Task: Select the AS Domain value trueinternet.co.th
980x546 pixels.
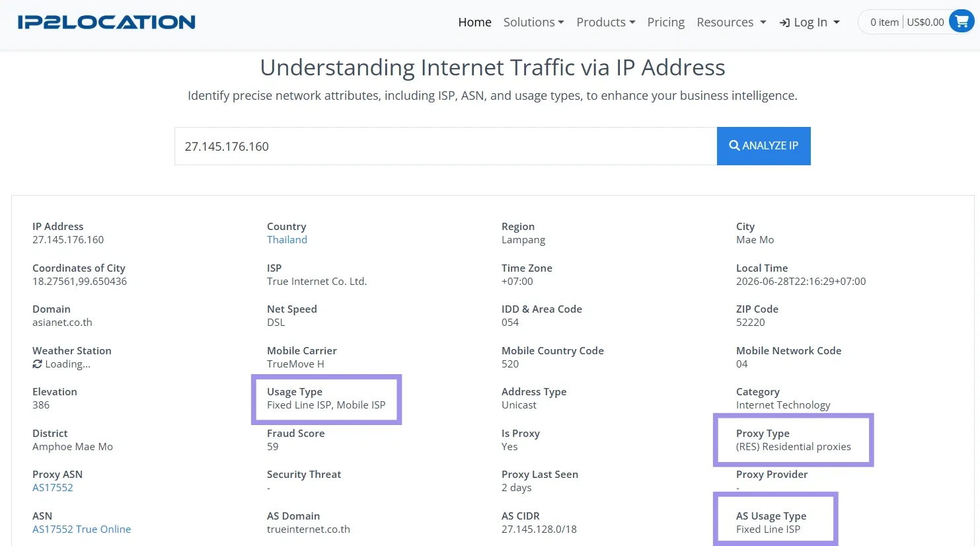Action: (x=308, y=529)
